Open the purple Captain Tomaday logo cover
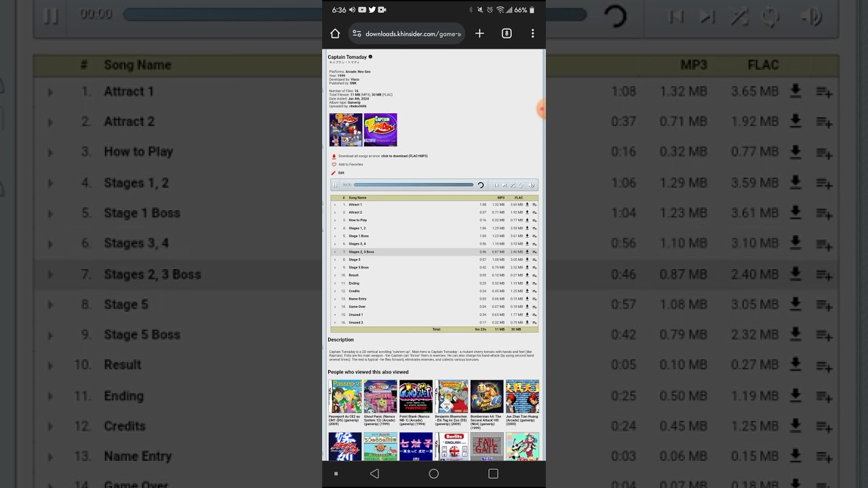 [x=380, y=129]
